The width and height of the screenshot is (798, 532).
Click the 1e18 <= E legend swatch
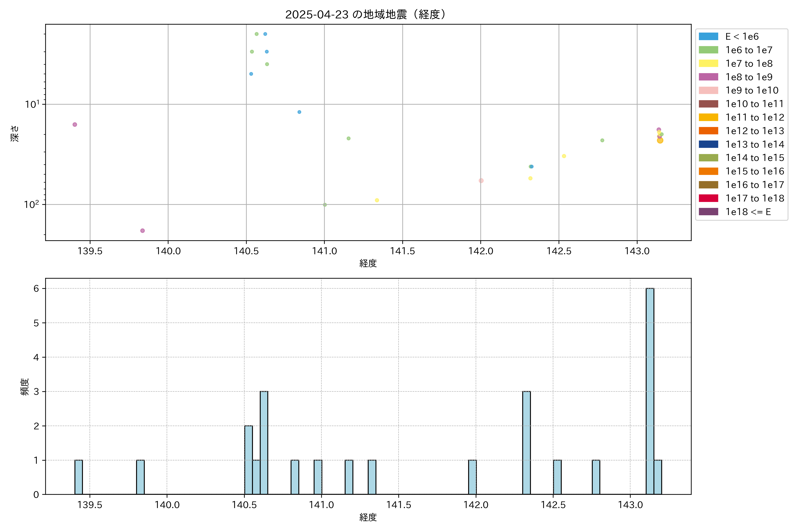(x=708, y=212)
